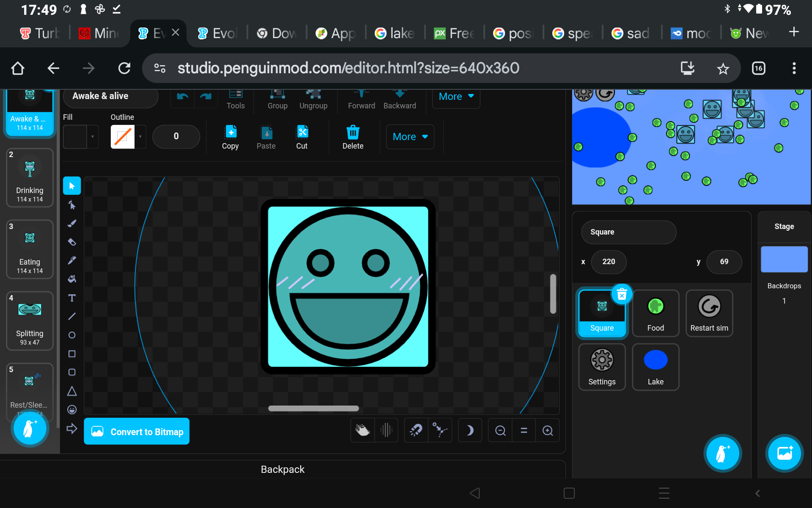Open the Backpack panel
This screenshot has height=508, width=812.
coord(283,469)
